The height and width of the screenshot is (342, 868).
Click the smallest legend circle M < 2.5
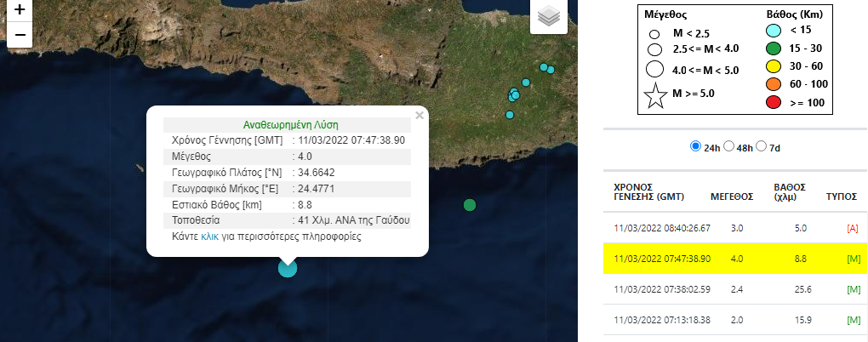[x=654, y=34]
